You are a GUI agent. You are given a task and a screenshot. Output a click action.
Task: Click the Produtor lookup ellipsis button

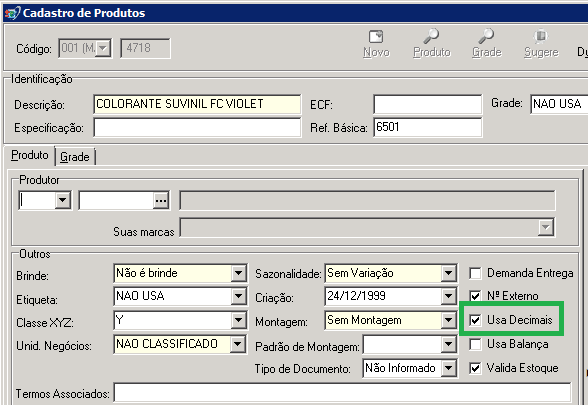point(161,201)
